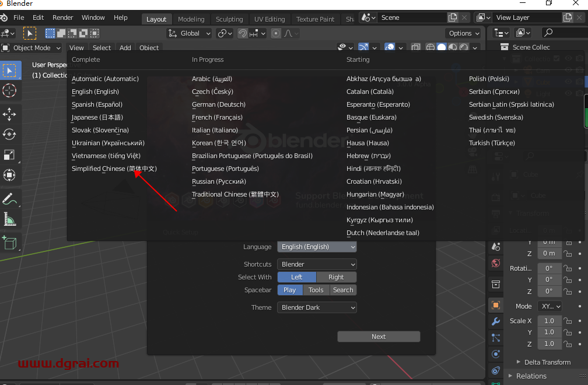Select the Select Box tool
588x385 pixels.
tap(9, 71)
